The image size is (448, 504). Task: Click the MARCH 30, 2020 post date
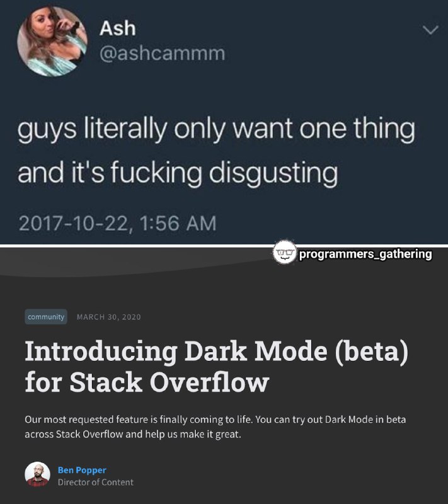click(x=108, y=317)
